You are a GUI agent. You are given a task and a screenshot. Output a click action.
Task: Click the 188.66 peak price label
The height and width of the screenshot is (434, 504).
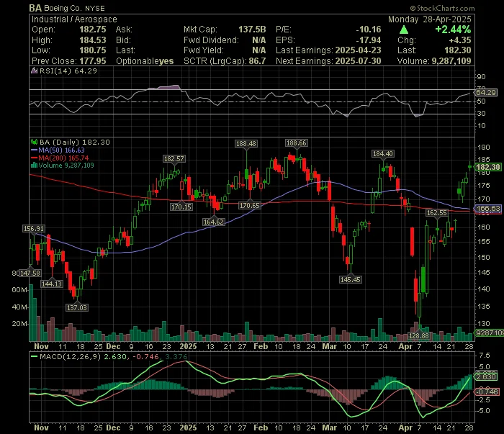tap(297, 143)
